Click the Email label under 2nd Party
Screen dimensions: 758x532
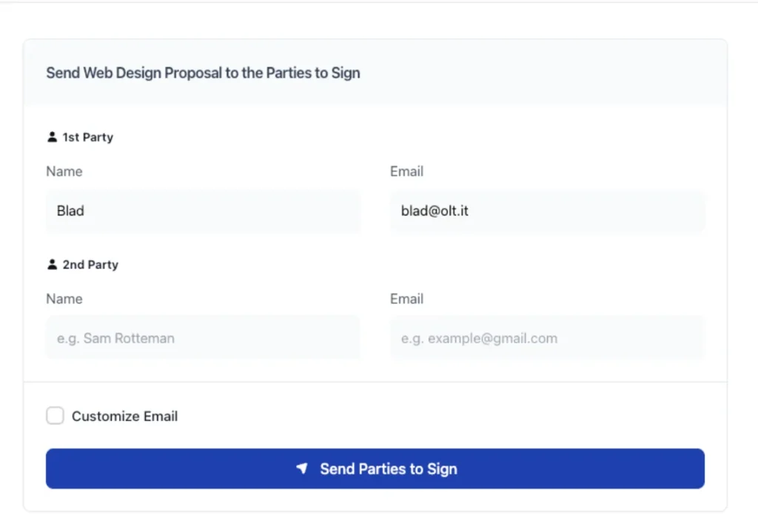coord(406,299)
